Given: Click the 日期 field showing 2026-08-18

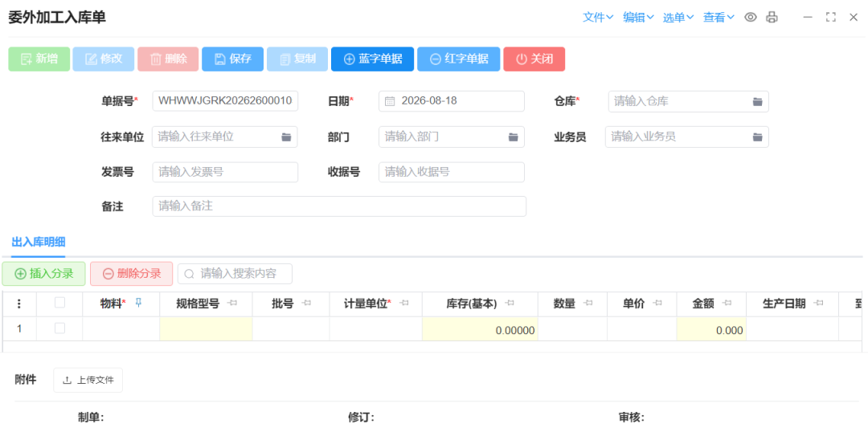Looking at the screenshot, I should coord(452,101).
